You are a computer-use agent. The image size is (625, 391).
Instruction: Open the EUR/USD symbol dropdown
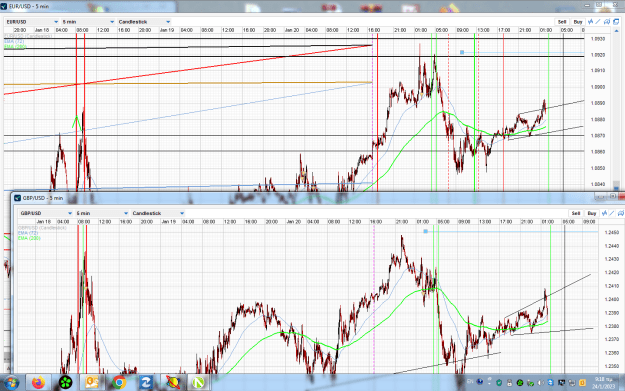tap(32, 22)
